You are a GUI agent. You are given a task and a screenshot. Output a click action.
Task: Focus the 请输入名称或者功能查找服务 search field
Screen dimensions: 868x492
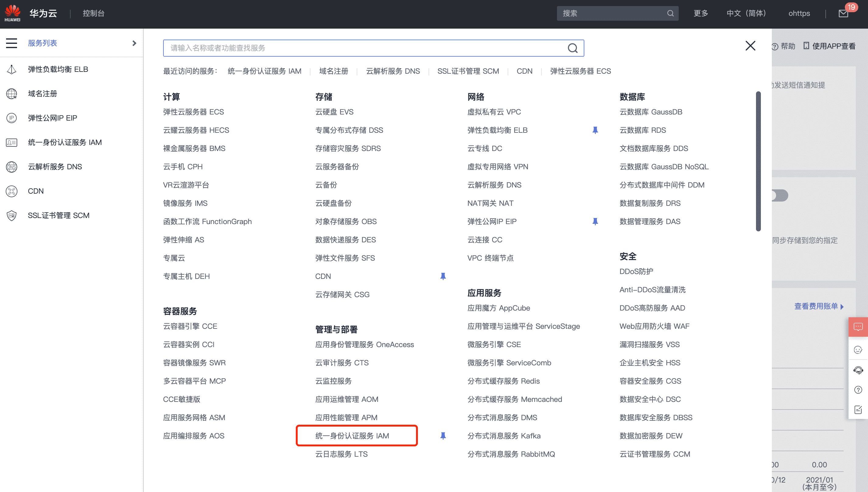pyautogui.click(x=373, y=48)
